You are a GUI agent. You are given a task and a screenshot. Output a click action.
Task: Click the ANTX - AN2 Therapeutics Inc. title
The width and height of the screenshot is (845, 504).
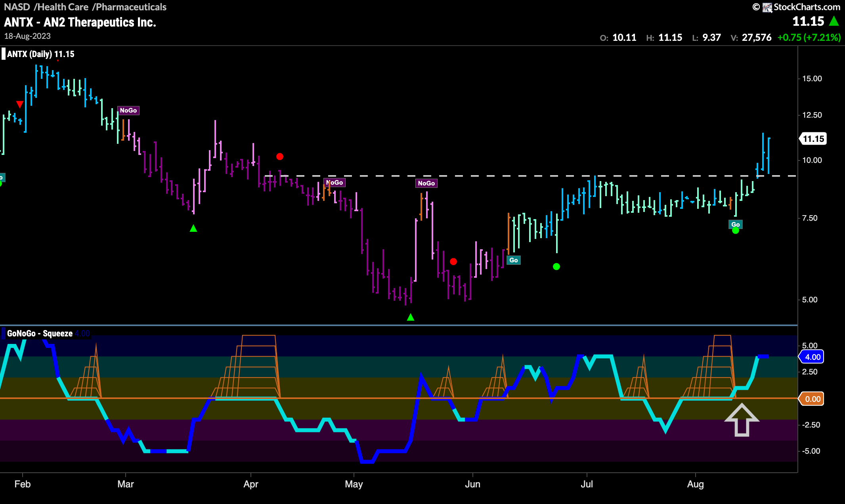click(x=80, y=22)
